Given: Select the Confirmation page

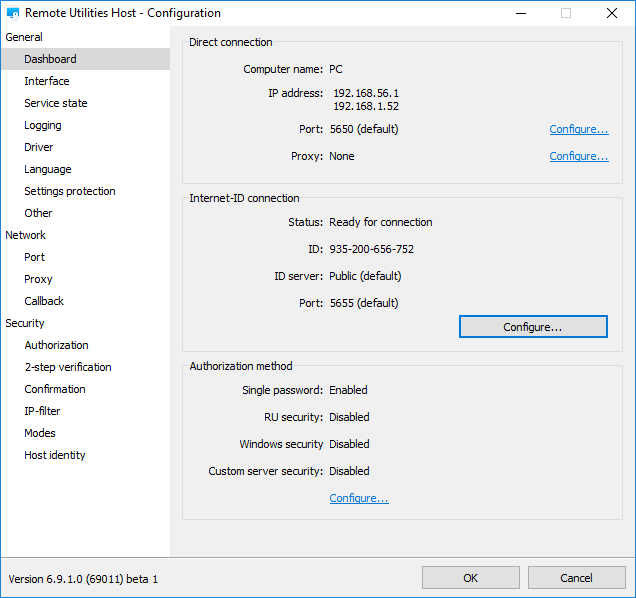Looking at the screenshot, I should pyautogui.click(x=55, y=389).
